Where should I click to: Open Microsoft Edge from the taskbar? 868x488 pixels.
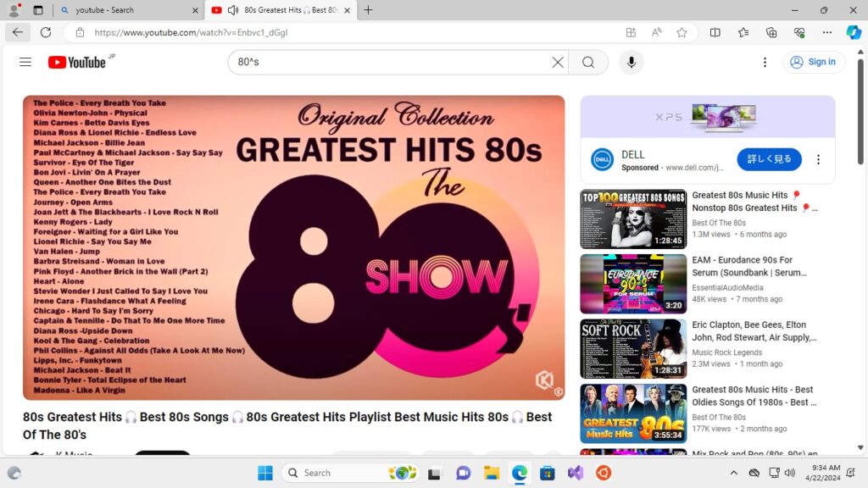(x=520, y=473)
